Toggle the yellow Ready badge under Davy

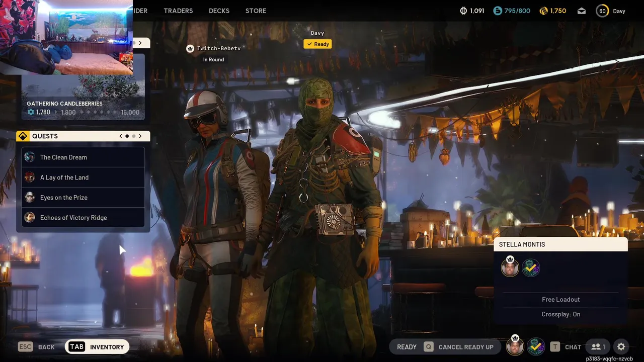pos(317,44)
